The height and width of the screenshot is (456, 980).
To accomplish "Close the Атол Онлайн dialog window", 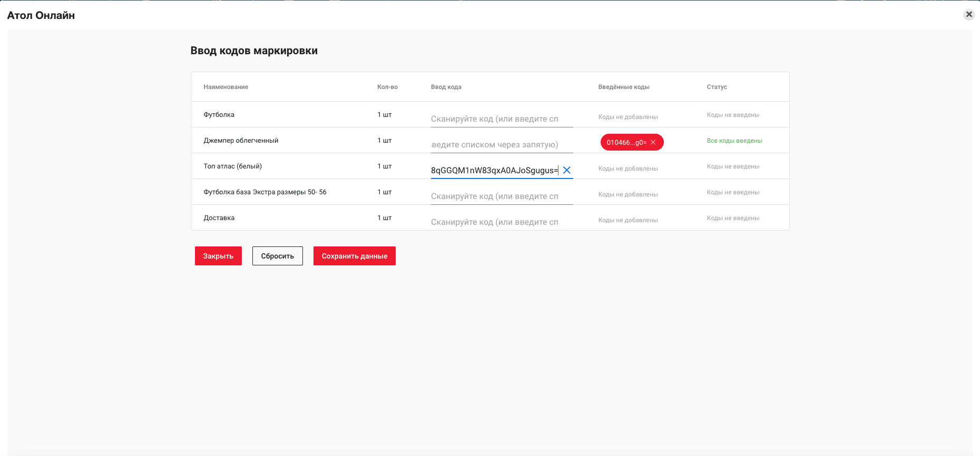I will tap(968, 15).
